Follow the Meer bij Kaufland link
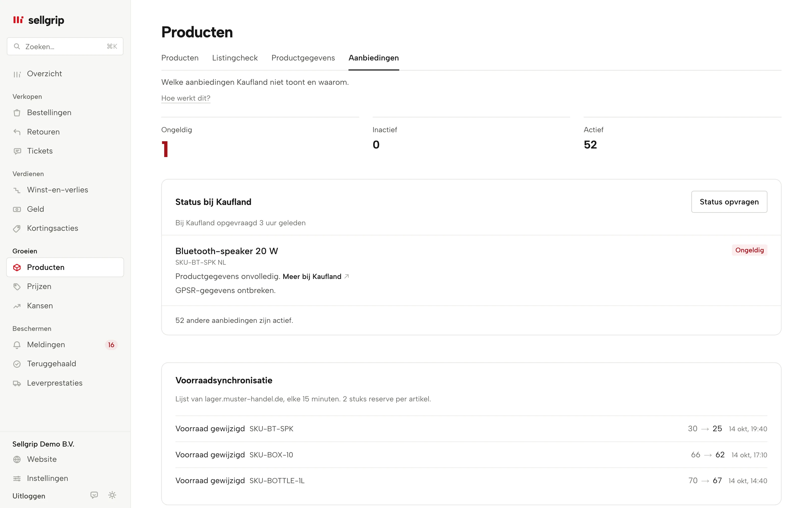Viewport: 812px width, 508px height. pyautogui.click(x=312, y=276)
